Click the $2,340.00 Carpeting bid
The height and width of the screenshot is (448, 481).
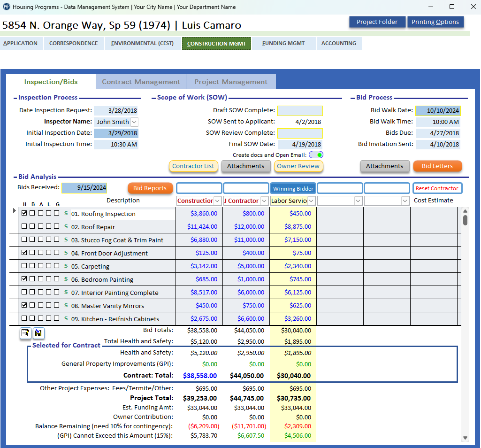[x=298, y=266]
